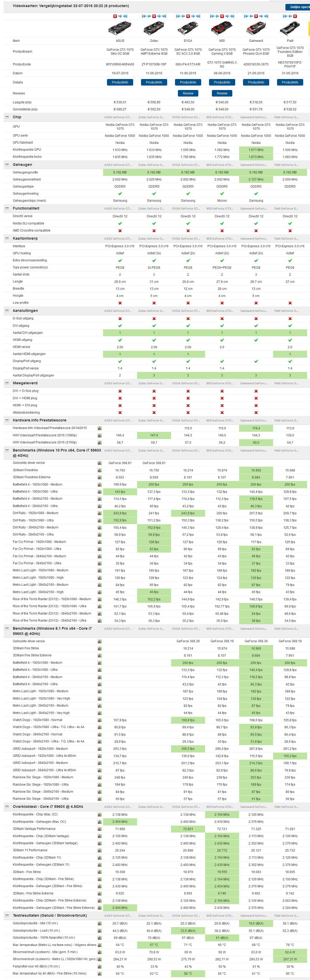
Task: Move the Gainward column one step left
Action: 251,16
